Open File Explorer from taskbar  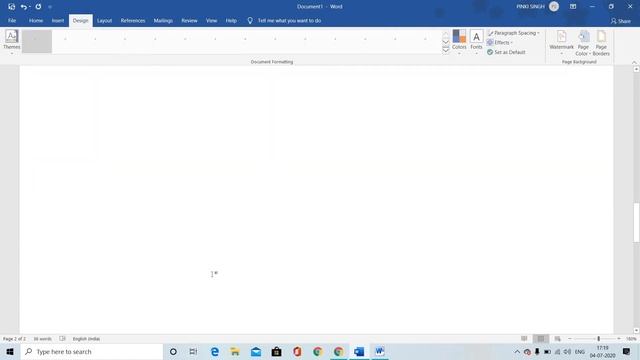tap(235, 351)
